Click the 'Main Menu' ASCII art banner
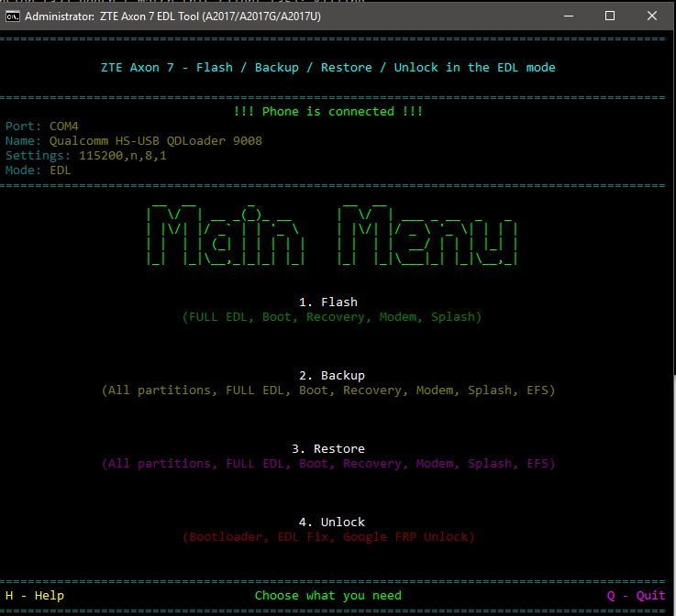The image size is (676, 616). point(332,236)
